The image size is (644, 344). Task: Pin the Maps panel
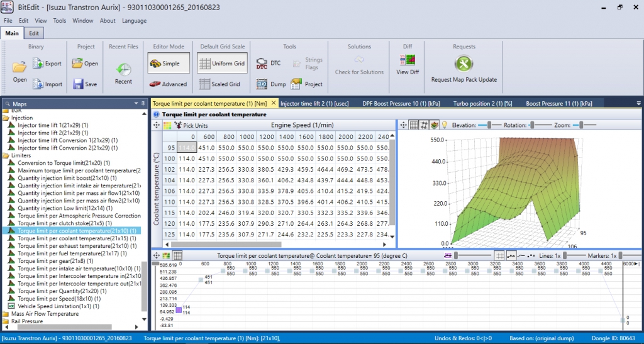[x=143, y=103]
